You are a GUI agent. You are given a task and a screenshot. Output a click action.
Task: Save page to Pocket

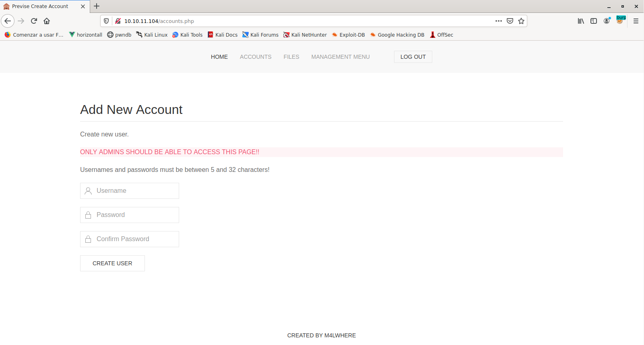point(510,21)
